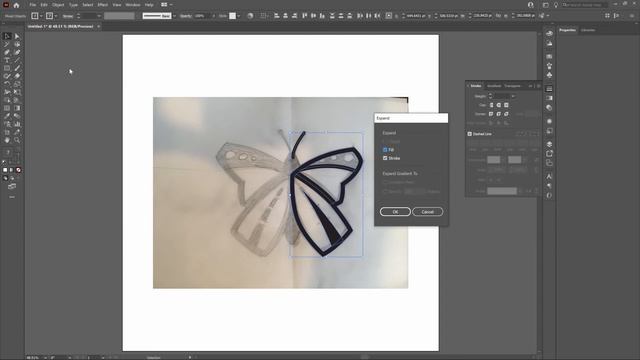This screenshot has height=360, width=640.
Task: Click the Stroke label link in control bar
Action: pos(68,16)
